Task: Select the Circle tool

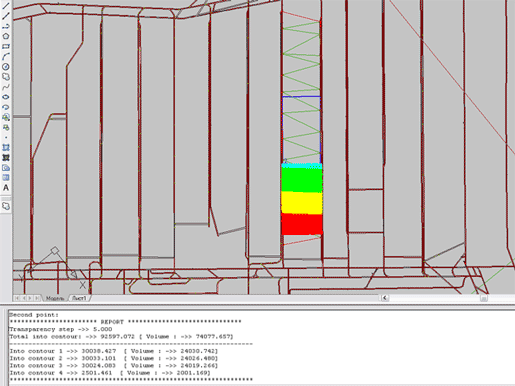Action: 6,67
